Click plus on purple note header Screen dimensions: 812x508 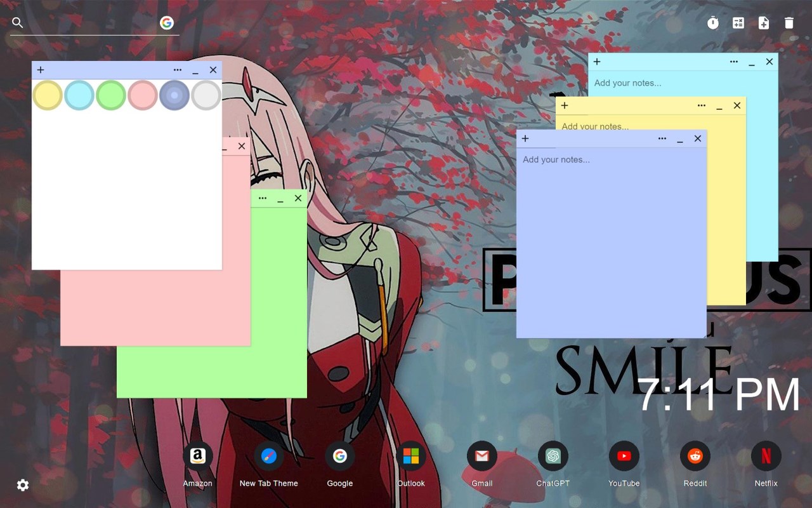(525, 138)
